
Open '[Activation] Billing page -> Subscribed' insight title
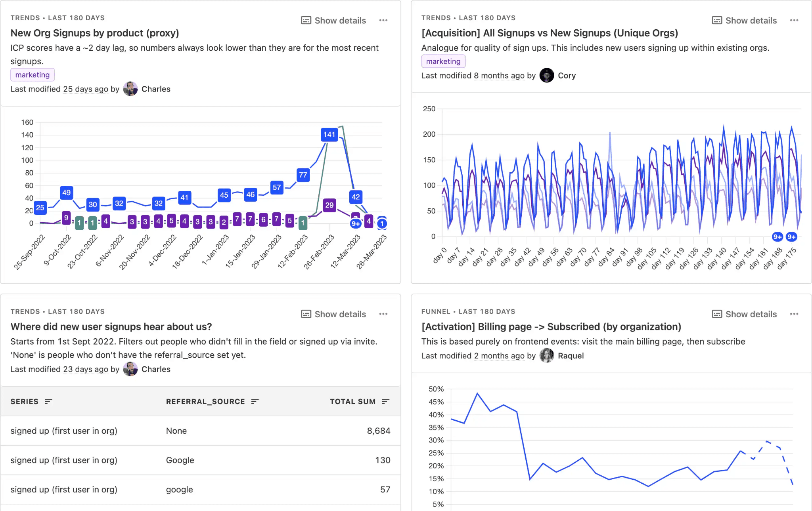(x=551, y=326)
